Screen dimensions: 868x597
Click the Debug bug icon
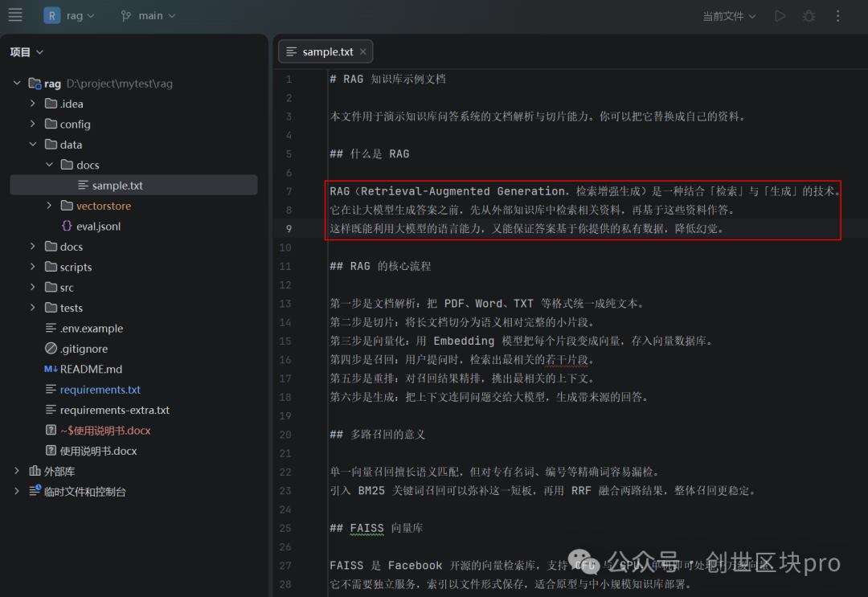[x=809, y=16]
